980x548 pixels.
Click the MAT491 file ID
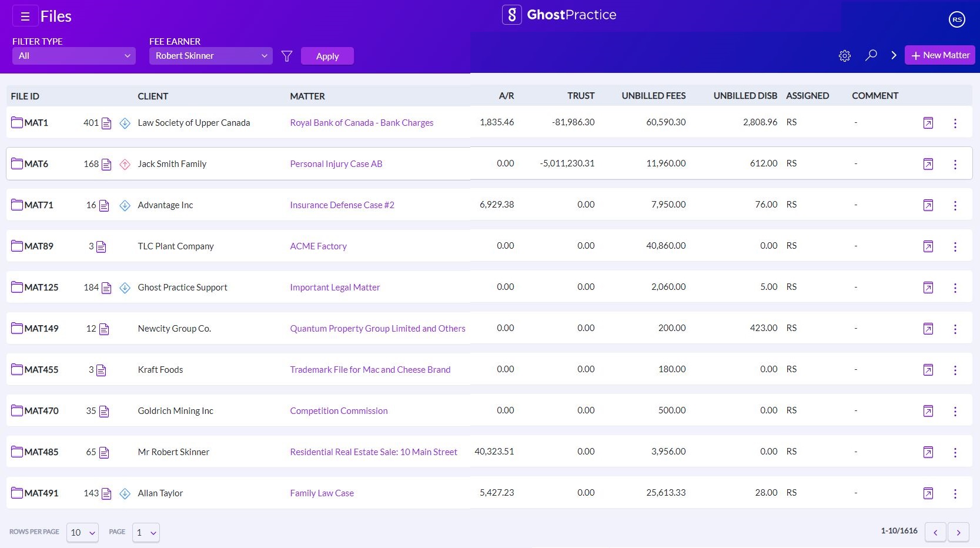pyautogui.click(x=42, y=493)
